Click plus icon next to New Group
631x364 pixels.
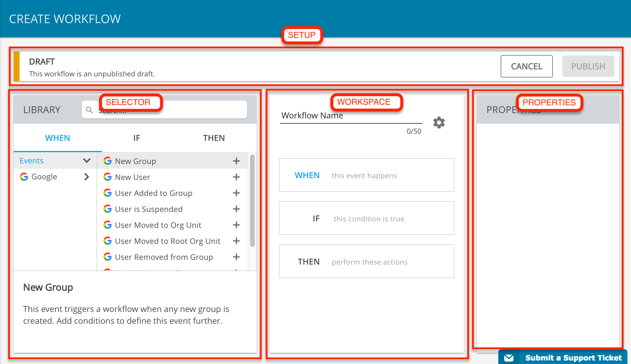tap(236, 161)
